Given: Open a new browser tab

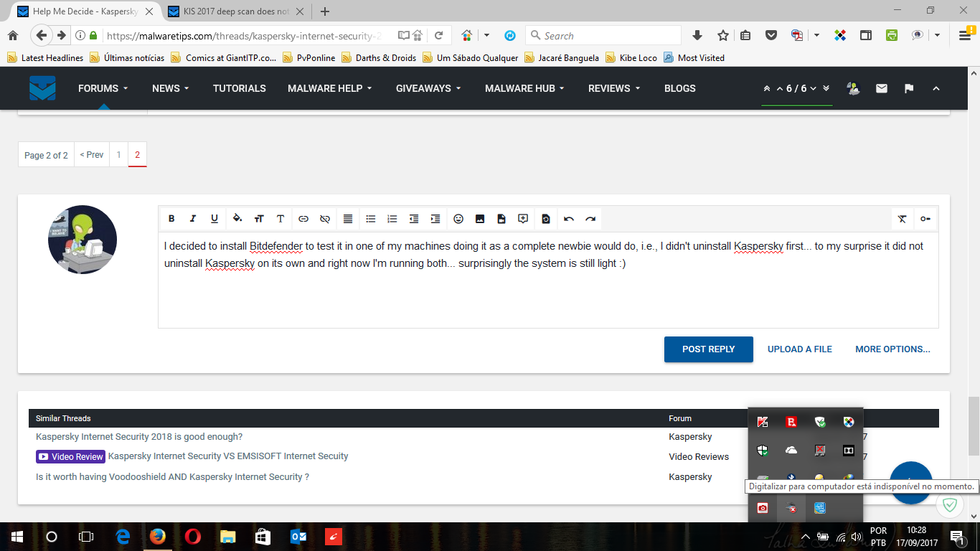Looking at the screenshot, I should click(325, 11).
